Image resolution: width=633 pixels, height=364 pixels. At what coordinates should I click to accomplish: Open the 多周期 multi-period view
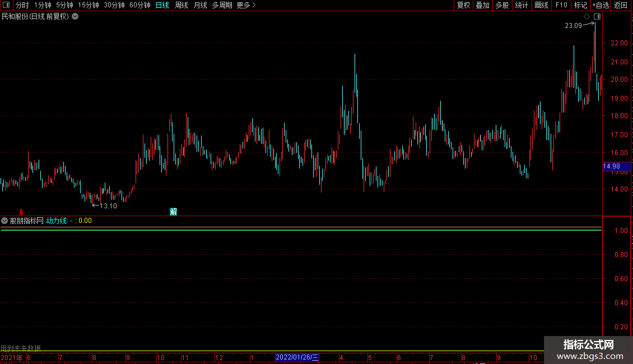click(x=222, y=5)
